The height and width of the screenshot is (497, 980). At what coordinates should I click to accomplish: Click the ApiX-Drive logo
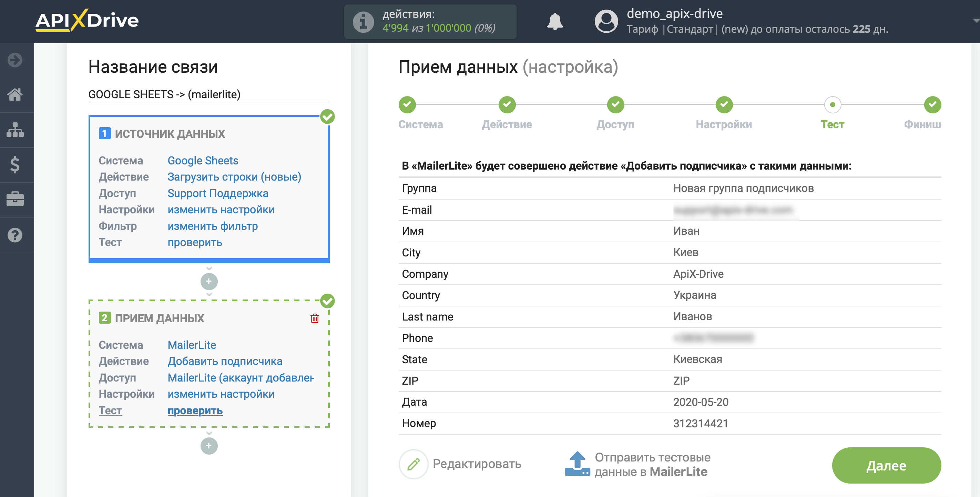(87, 20)
